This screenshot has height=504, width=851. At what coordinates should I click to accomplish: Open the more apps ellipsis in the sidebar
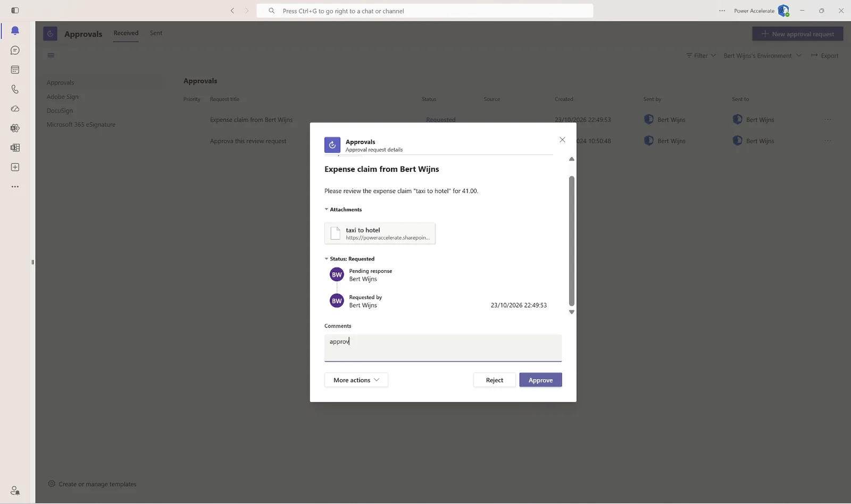tap(15, 187)
